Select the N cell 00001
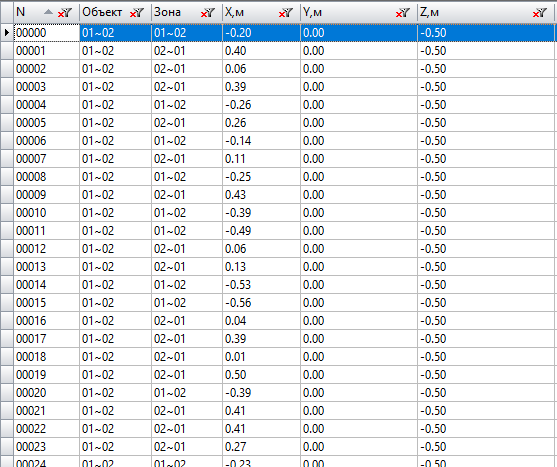 coord(47,51)
